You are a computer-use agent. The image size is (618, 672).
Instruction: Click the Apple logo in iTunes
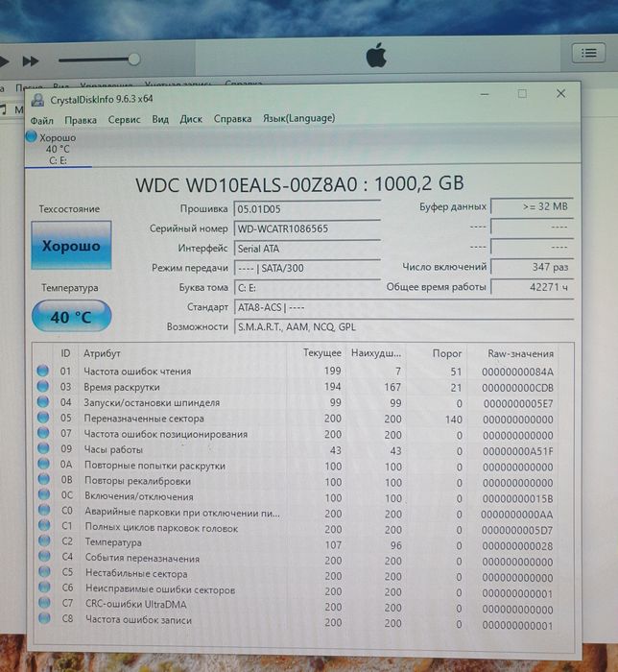pyautogui.click(x=376, y=55)
